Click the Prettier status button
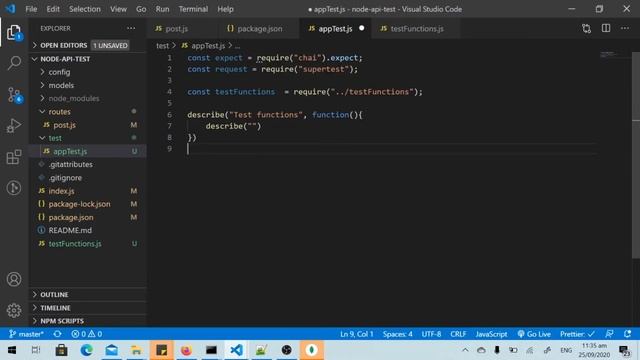 pos(577,334)
